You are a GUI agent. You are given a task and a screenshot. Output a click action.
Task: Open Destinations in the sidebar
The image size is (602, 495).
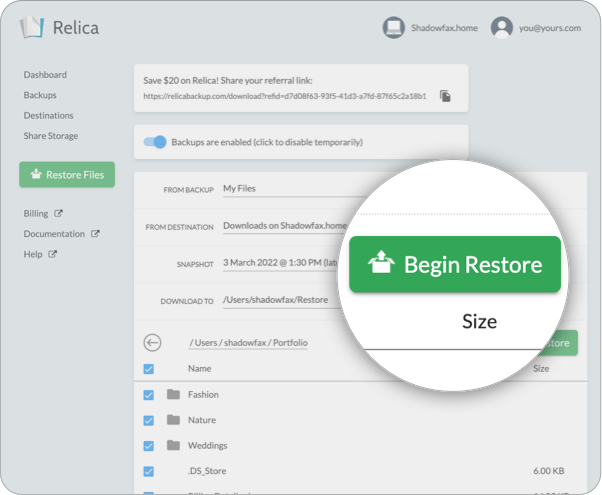point(48,115)
